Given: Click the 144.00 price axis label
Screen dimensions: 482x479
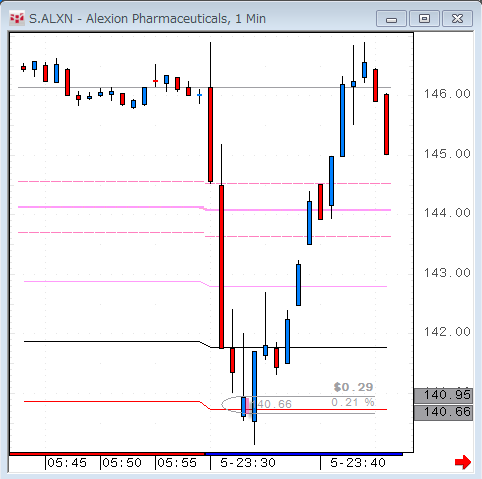Looking at the screenshot, I should tap(447, 213).
